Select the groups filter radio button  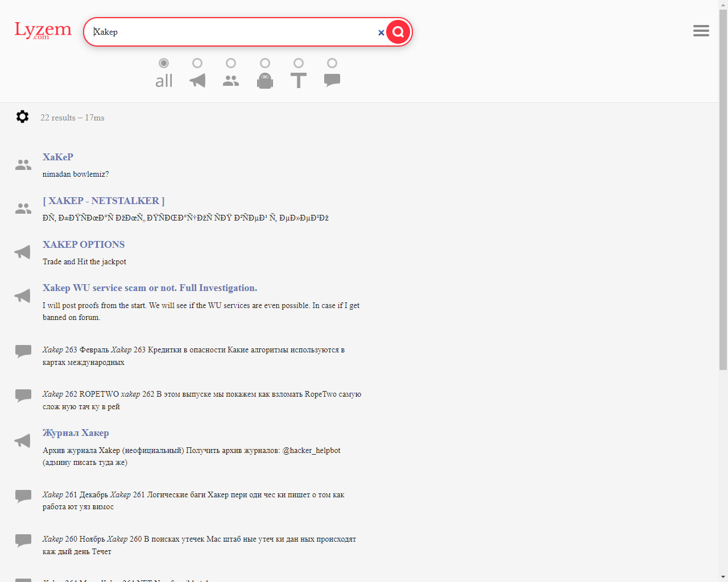(x=231, y=63)
